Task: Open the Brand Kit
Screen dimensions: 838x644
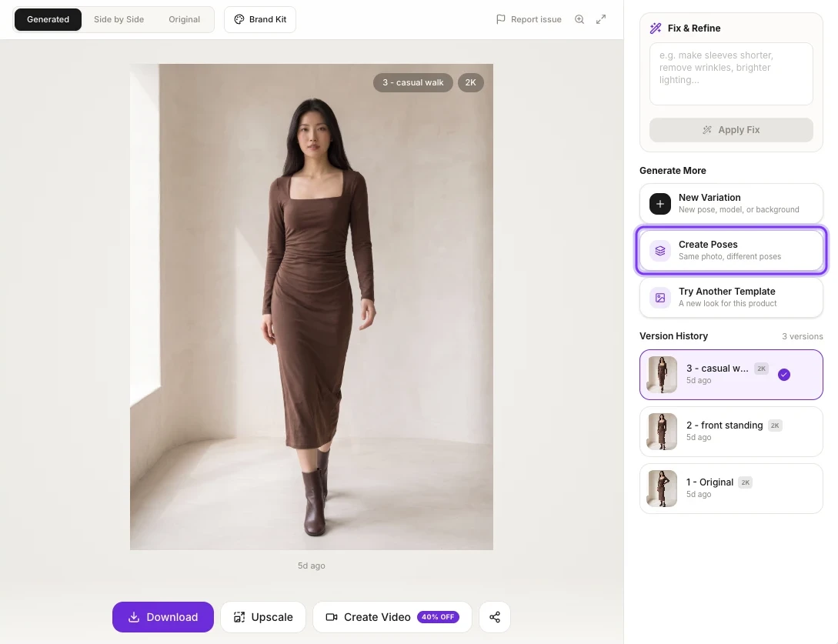Action: click(x=260, y=19)
